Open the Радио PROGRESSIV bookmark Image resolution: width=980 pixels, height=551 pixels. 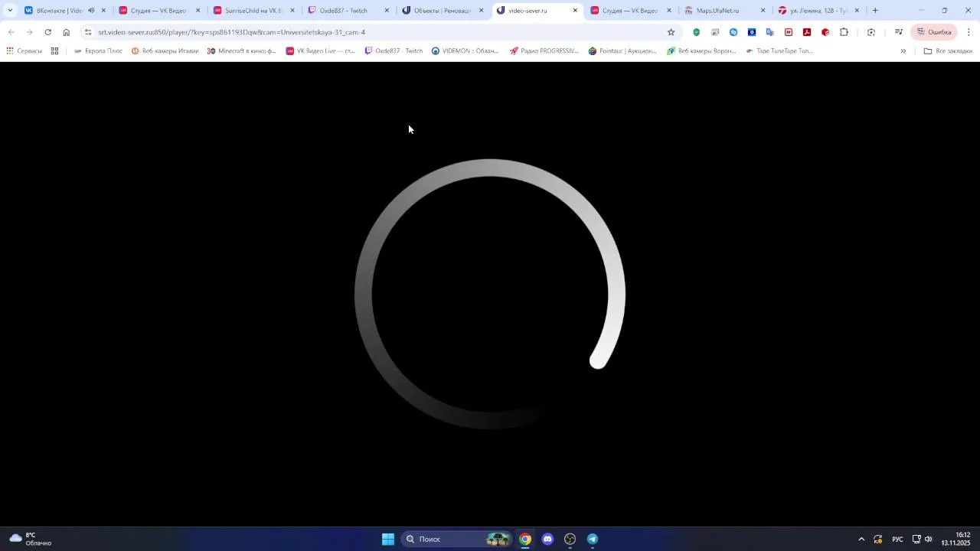tap(544, 51)
